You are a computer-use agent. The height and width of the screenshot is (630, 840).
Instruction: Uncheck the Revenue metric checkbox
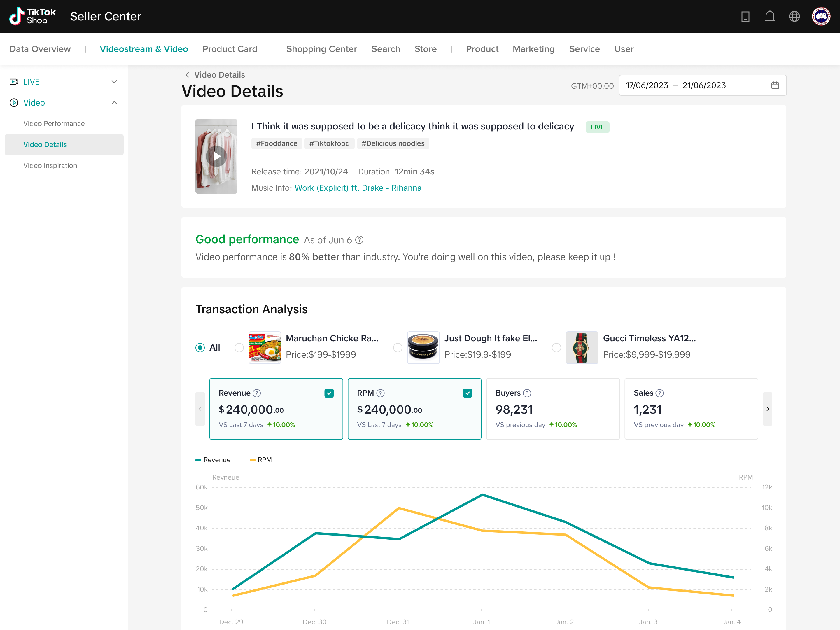[329, 393]
